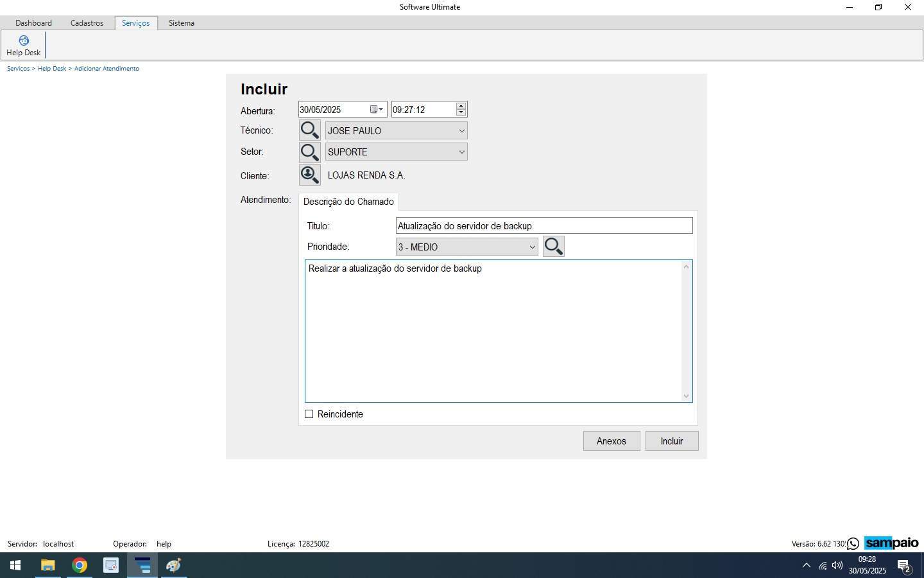Click the network tray icon
The image size is (924, 578).
tap(823, 566)
